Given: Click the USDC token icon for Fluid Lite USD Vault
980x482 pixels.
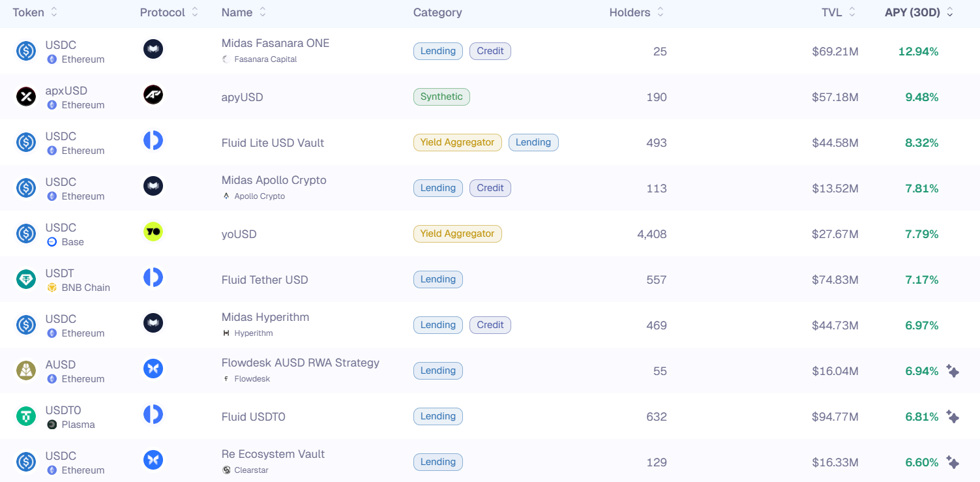Looking at the screenshot, I should pyautogui.click(x=26, y=142).
